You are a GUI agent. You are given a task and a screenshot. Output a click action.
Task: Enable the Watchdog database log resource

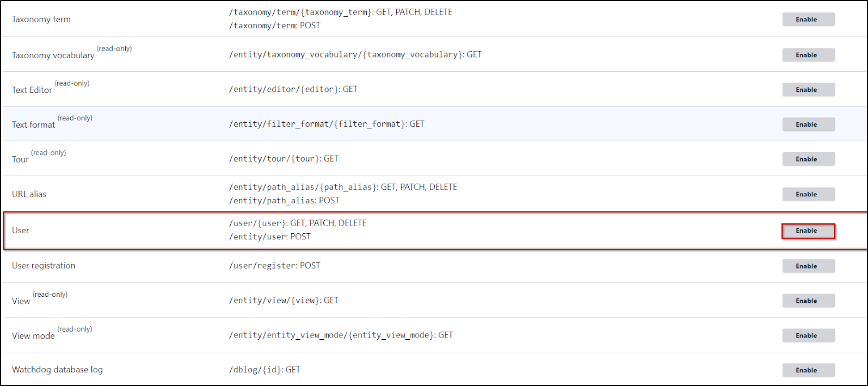click(808, 370)
